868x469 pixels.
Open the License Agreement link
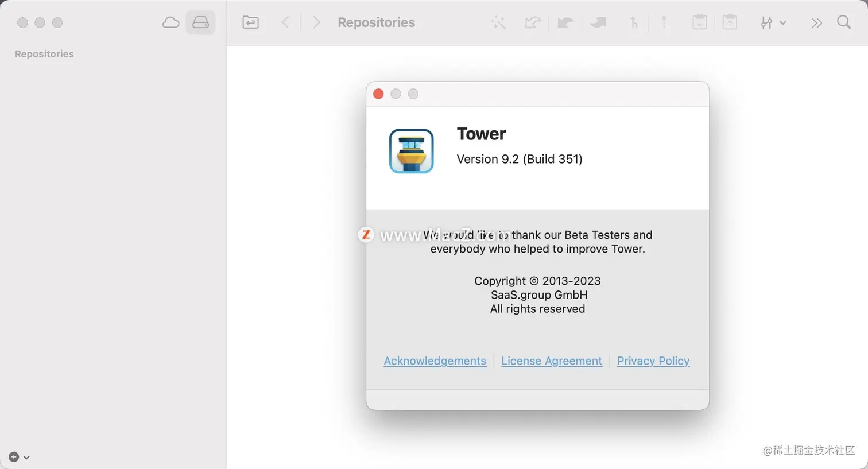tap(552, 361)
